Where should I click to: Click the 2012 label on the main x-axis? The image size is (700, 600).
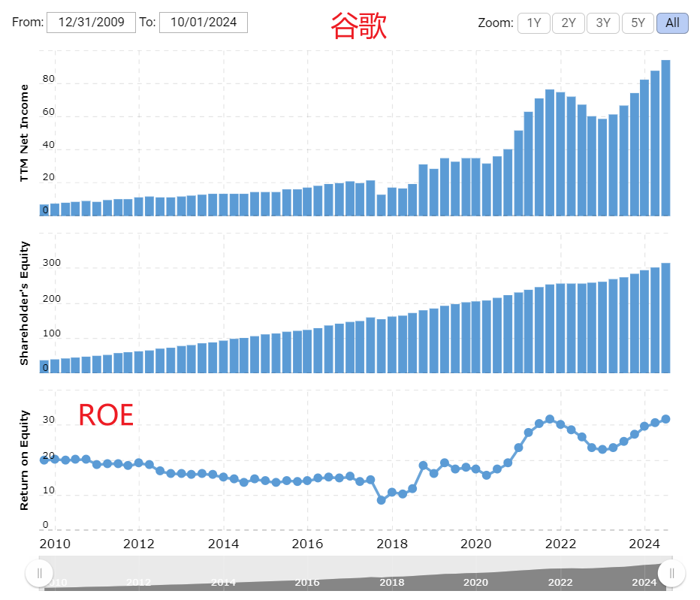point(139,544)
